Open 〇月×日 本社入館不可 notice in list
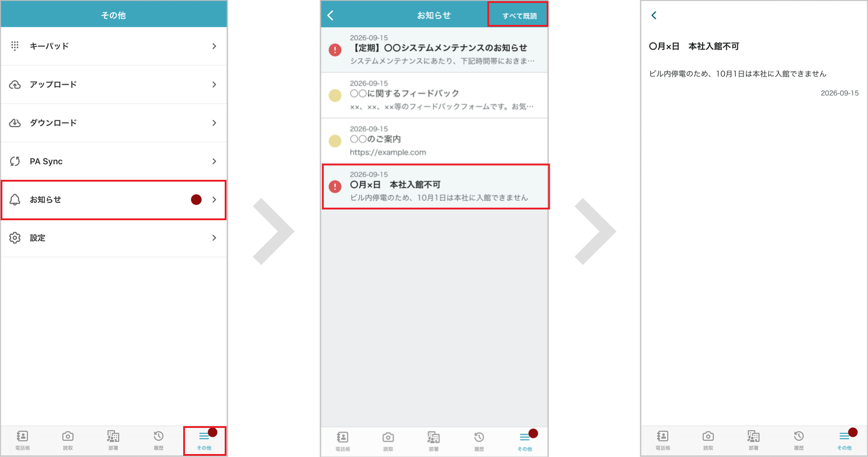868x457 pixels. point(436,186)
